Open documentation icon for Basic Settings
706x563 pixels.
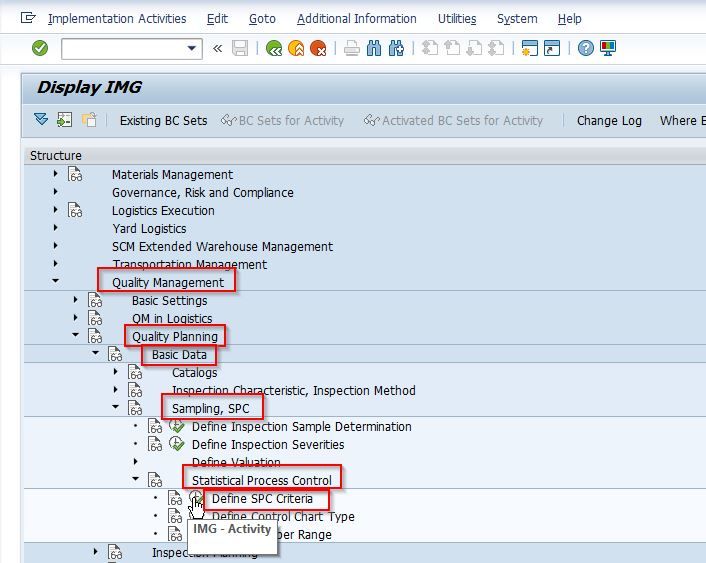pyautogui.click(x=95, y=300)
